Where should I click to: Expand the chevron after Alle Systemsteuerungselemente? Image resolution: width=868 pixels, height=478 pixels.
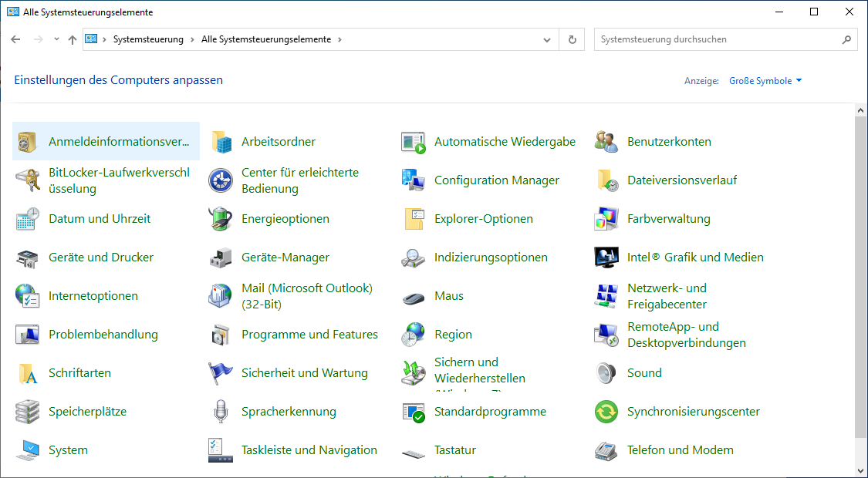(339, 39)
